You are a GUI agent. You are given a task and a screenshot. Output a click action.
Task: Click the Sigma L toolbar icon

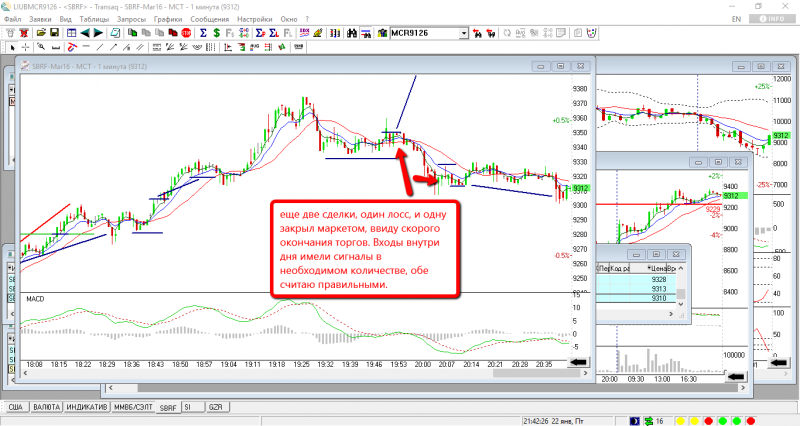click(274, 33)
